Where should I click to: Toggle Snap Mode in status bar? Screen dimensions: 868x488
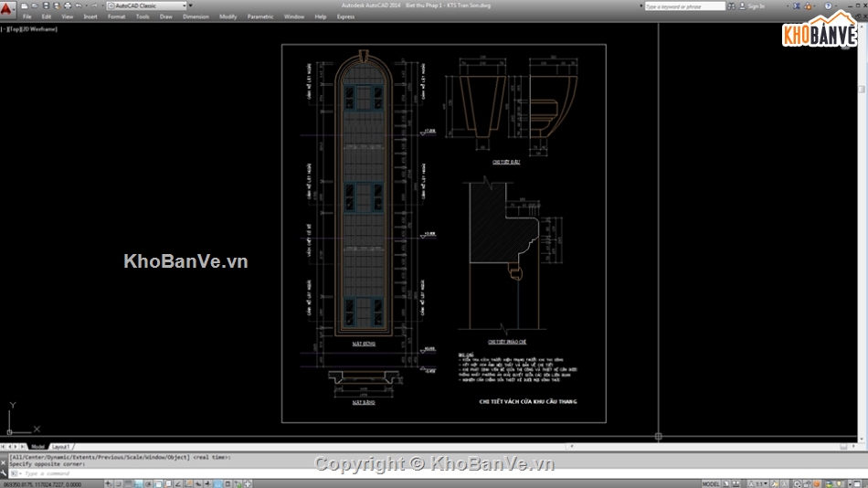[x=119, y=483]
